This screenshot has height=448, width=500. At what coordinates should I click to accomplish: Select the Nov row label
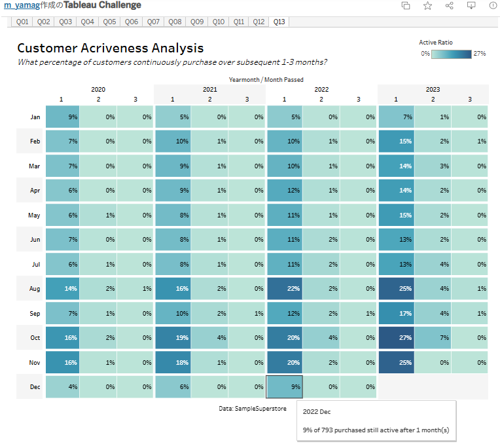(x=35, y=362)
